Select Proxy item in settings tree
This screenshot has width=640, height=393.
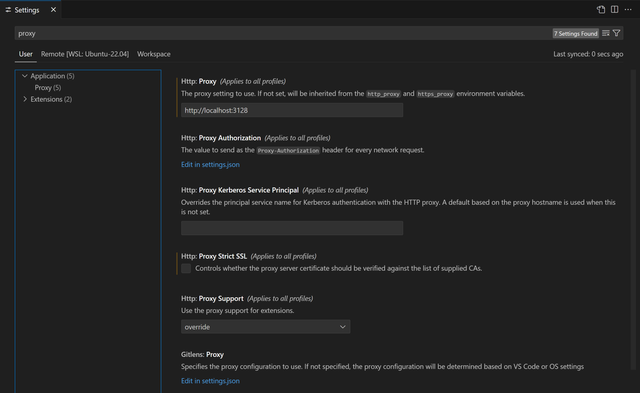pyautogui.click(x=48, y=88)
